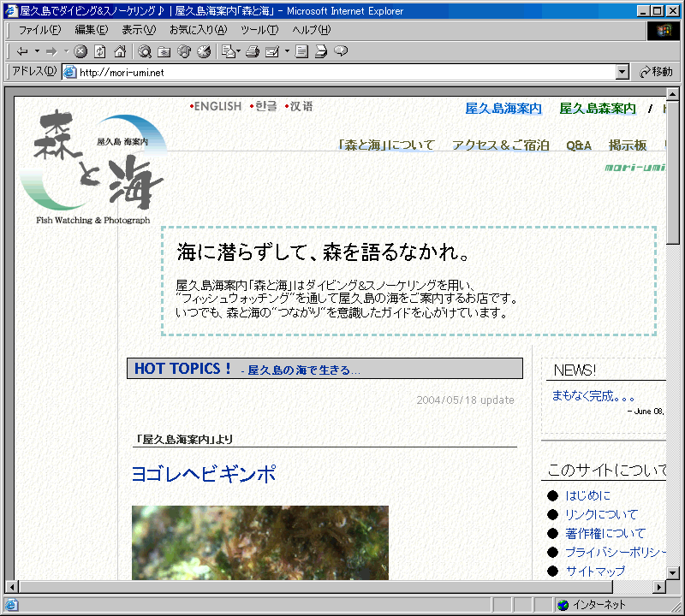Screen dimensions: 685x616
Task: Expand the Edit button dropdown arrow
Action: (287, 51)
